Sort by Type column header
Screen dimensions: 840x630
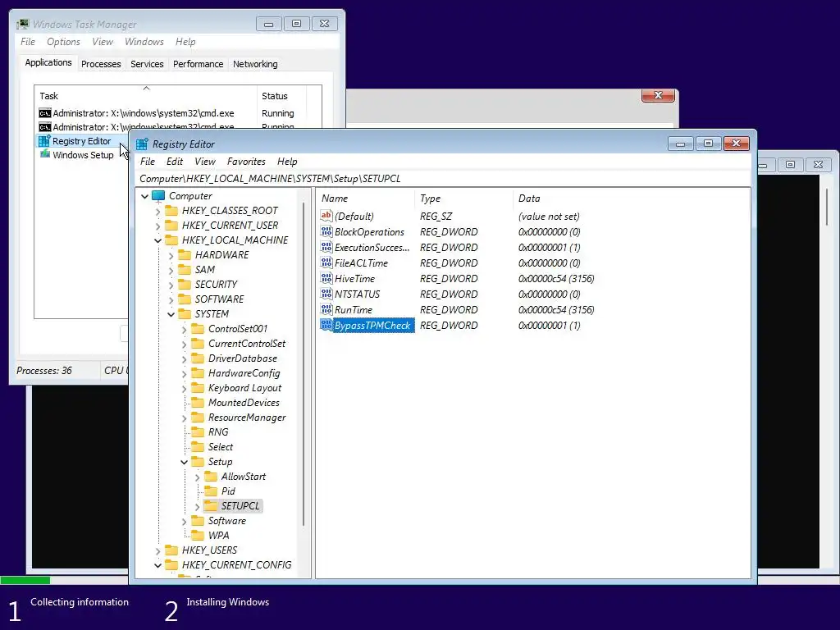tap(463, 199)
